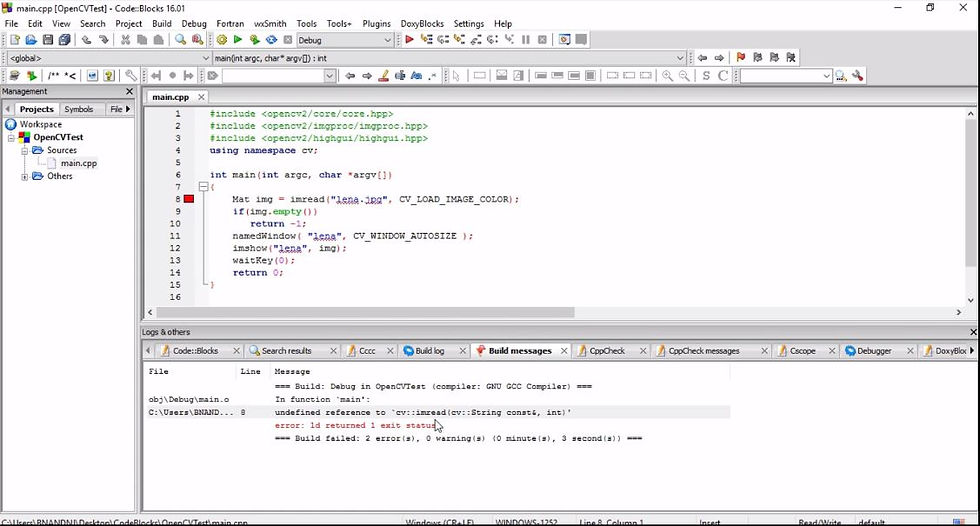980x526 pixels.
Task: Click the DoxyBlocks block comment icon
Action: pyautogui.click(x=54, y=76)
